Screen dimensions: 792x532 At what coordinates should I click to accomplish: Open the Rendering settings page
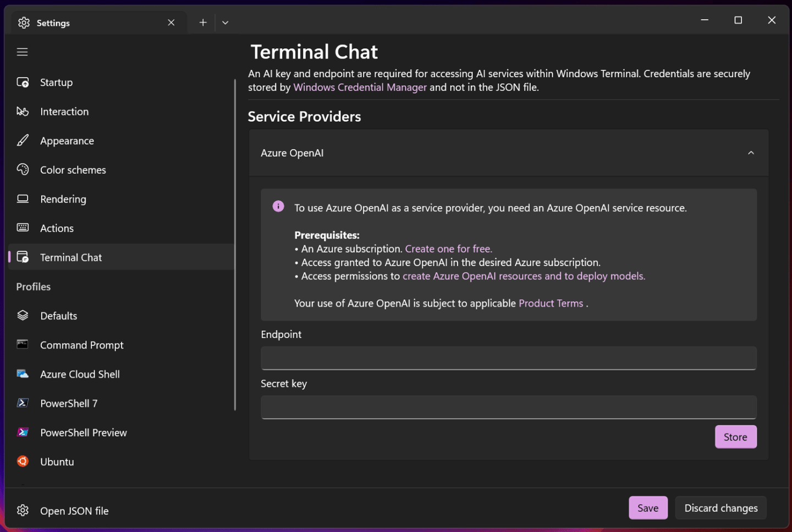click(x=63, y=199)
